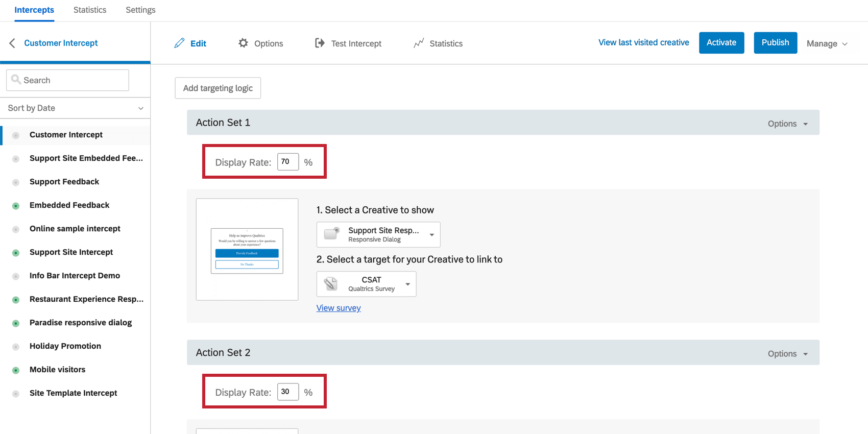Click the Test Intercept exit-arrow icon
The height and width of the screenshot is (434, 868).
[320, 43]
